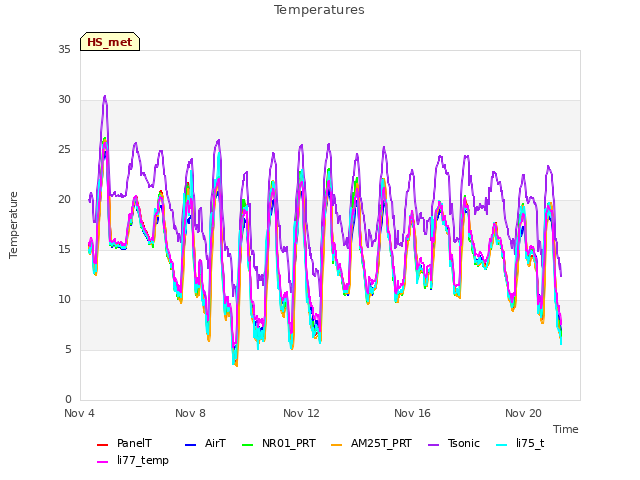
Task: Click the 0 y-axis tick label
Action: 68,400
